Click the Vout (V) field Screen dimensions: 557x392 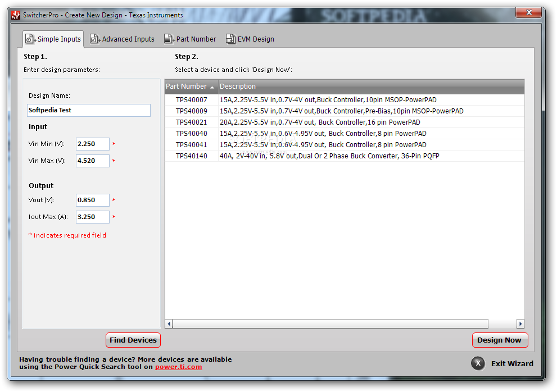click(x=92, y=200)
